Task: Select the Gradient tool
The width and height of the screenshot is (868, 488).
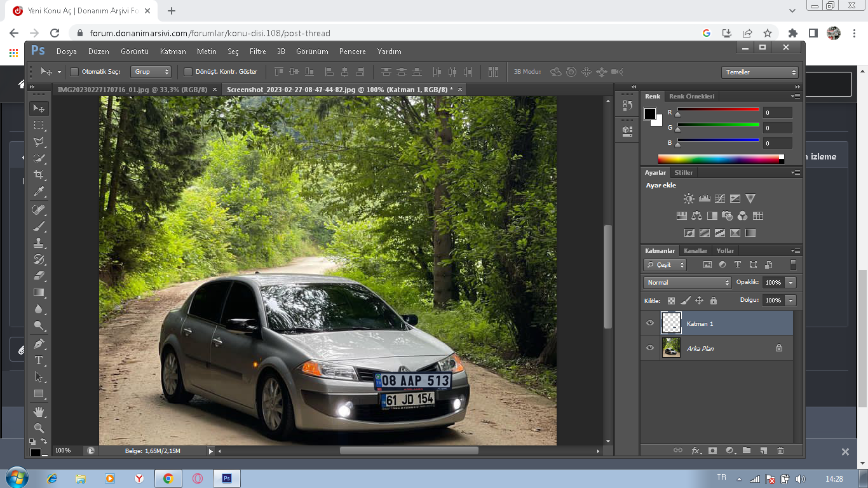Action: click(x=39, y=292)
